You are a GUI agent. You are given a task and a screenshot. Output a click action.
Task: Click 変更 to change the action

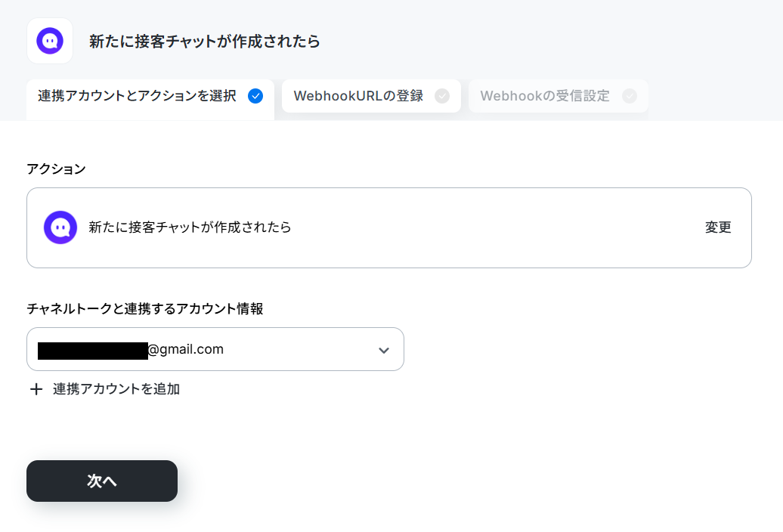click(x=718, y=227)
